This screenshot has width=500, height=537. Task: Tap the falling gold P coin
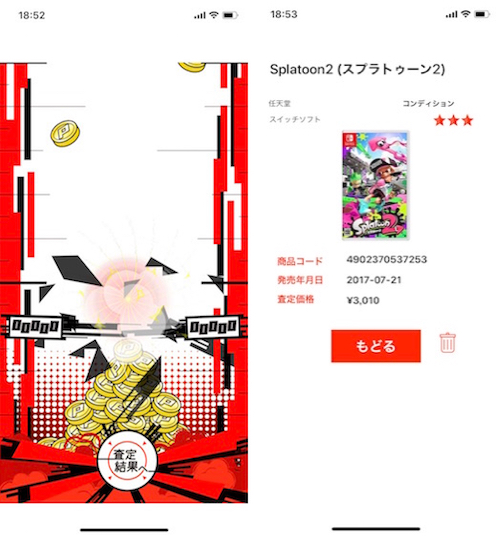coord(65,133)
